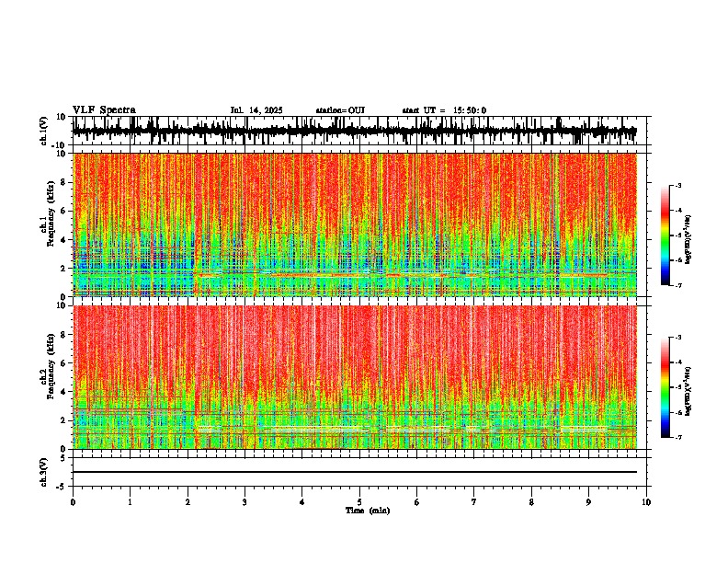Click the "5" tick on ch.3 voltage axis
728x563 pixels.
pyautogui.click(x=63, y=458)
